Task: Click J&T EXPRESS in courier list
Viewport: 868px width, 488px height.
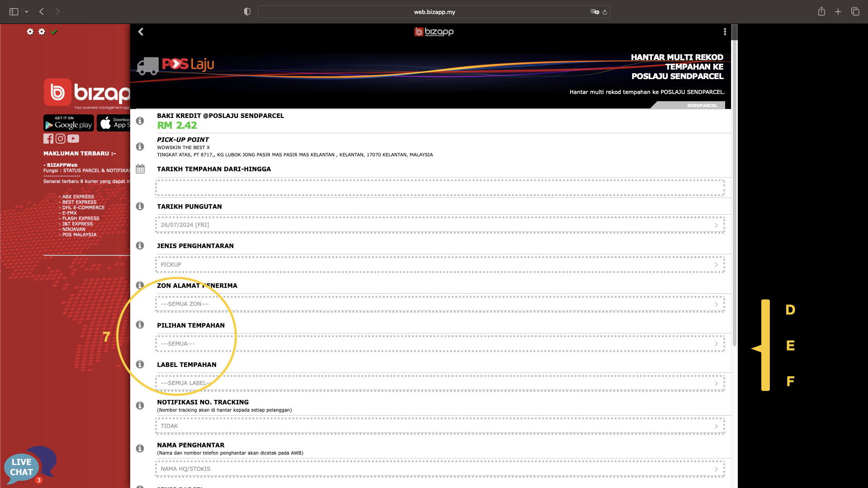Action: 77,224
